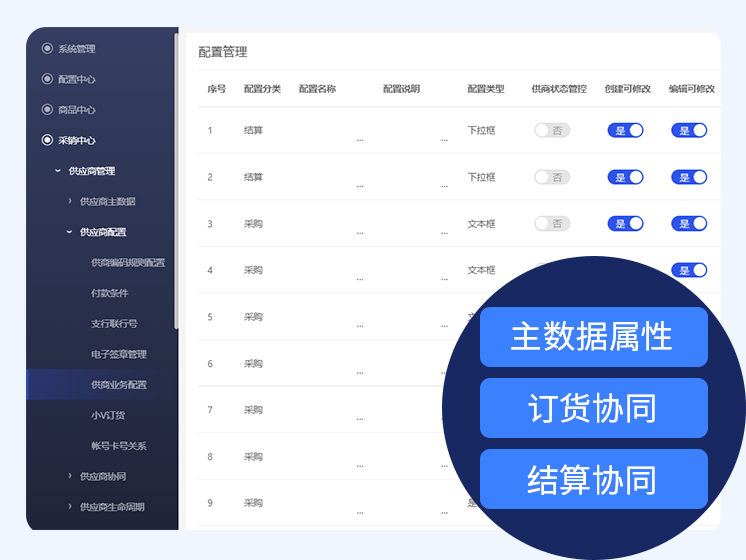The image size is (746, 560).
Task: Open 电子签章管理 in the sidebar
Action: click(118, 355)
